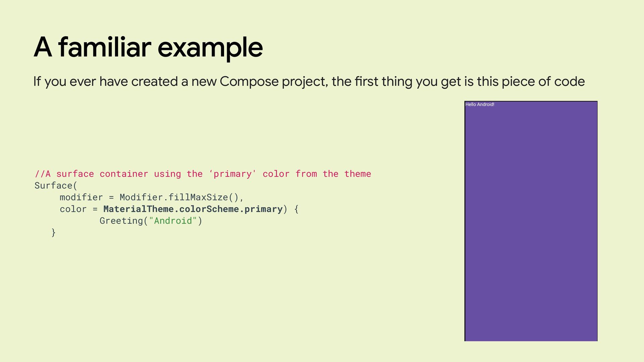Click the "Greeting" function call
This screenshot has width=644, height=362.
click(x=121, y=221)
